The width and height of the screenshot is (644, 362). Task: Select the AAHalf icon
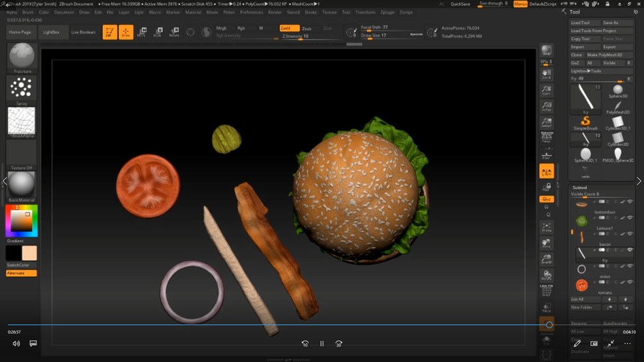coord(546,122)
